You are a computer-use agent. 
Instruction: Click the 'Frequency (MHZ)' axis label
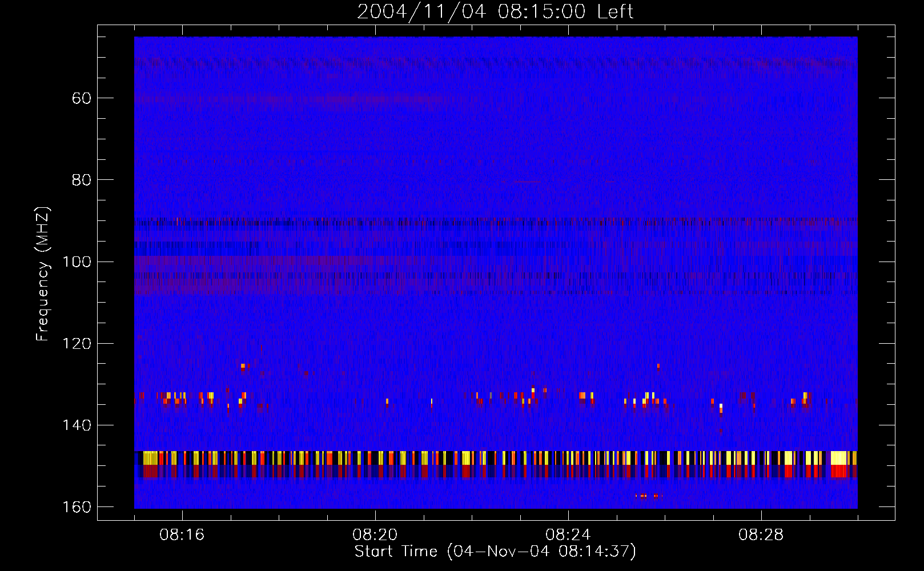(43, 274)
